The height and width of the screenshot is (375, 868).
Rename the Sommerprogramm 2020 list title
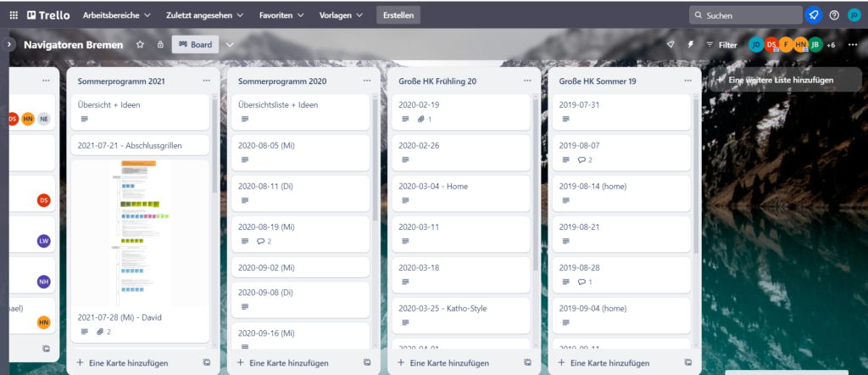[282, 81]
